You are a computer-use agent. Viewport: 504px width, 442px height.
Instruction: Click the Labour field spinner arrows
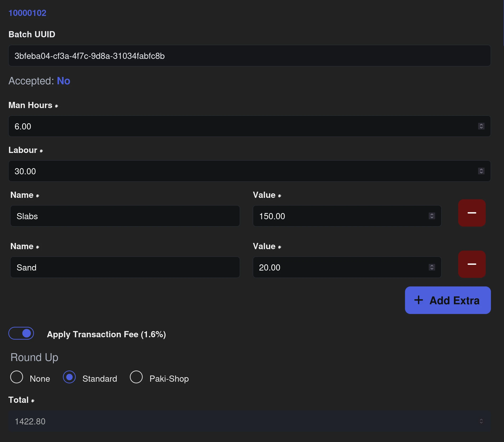(x=481, y=171)
